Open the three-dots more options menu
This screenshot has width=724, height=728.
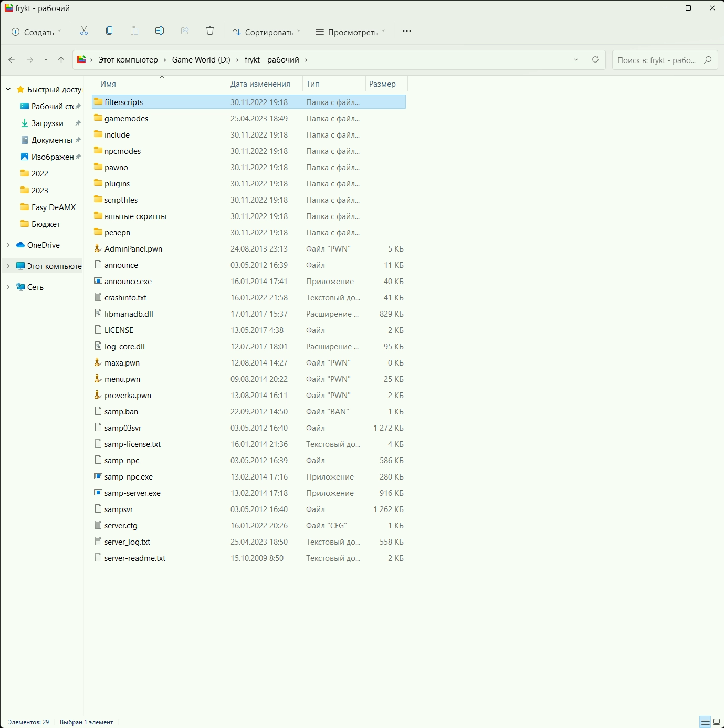tap(407, 31)
